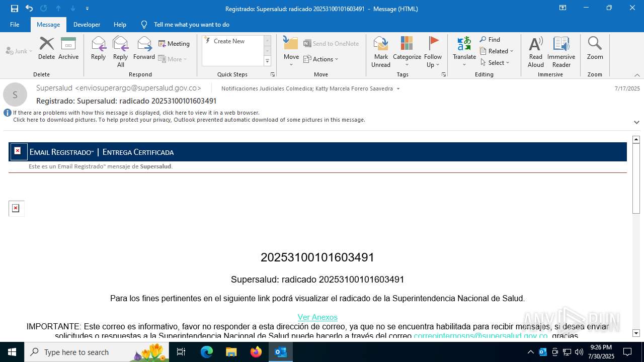Click the blocked image below the banner

coord(16,208)
